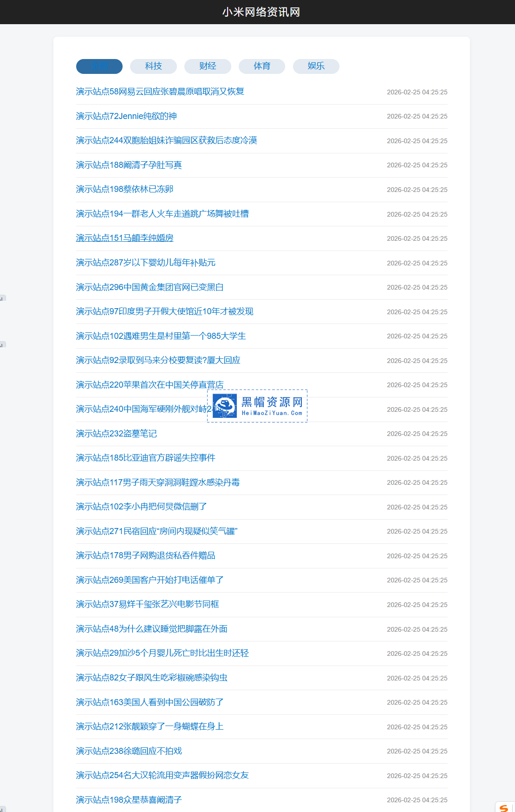Screen dimensions: 515x812
Task: Open article 男子雨天穿洞洞鞋蹚水感染丹毒
Action: click(x=158, y=482)
